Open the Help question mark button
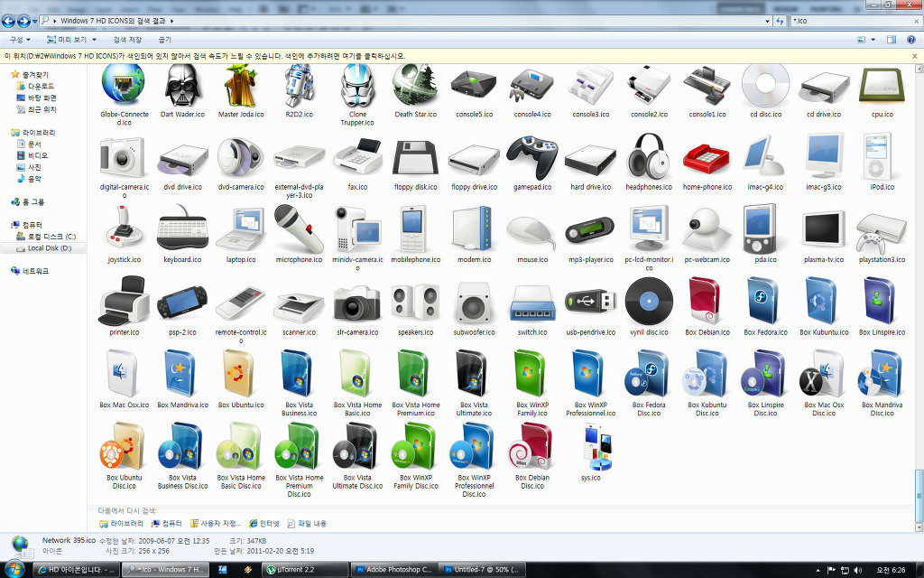 coord(911,40)
